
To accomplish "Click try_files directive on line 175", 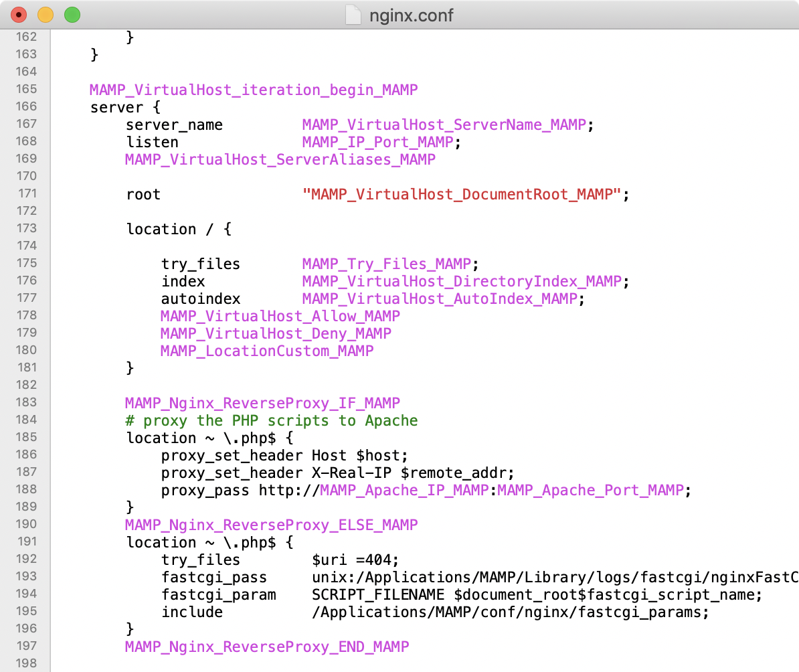I will click(200, 264).
